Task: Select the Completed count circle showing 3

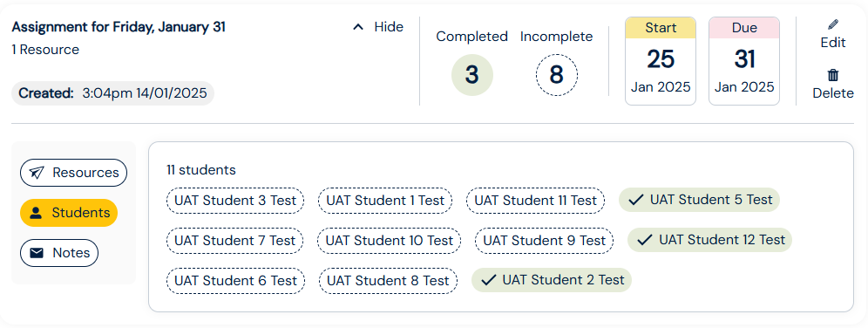Action: [472, 75]
